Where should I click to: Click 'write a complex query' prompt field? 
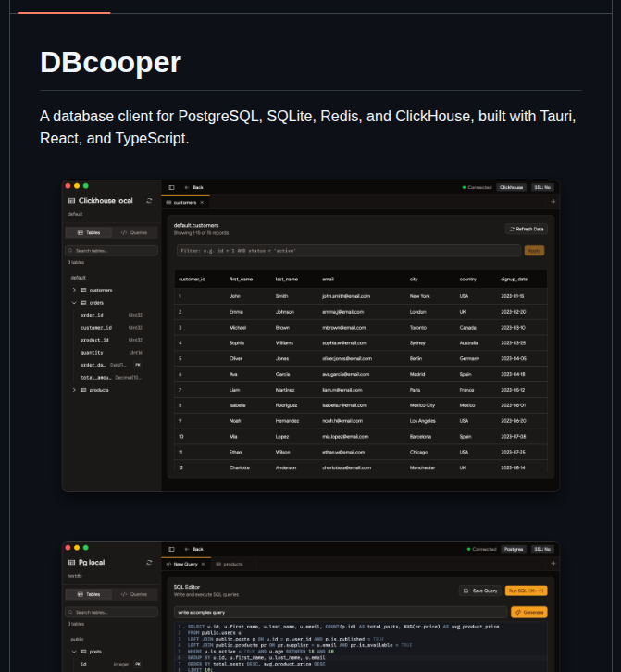click(341, 613)
